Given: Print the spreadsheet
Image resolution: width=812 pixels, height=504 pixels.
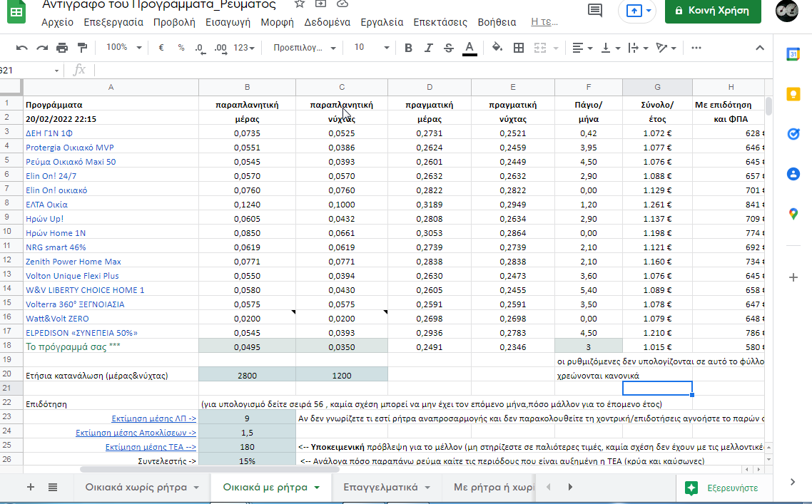Looking at the screenshot, I should tap(62, 48).
